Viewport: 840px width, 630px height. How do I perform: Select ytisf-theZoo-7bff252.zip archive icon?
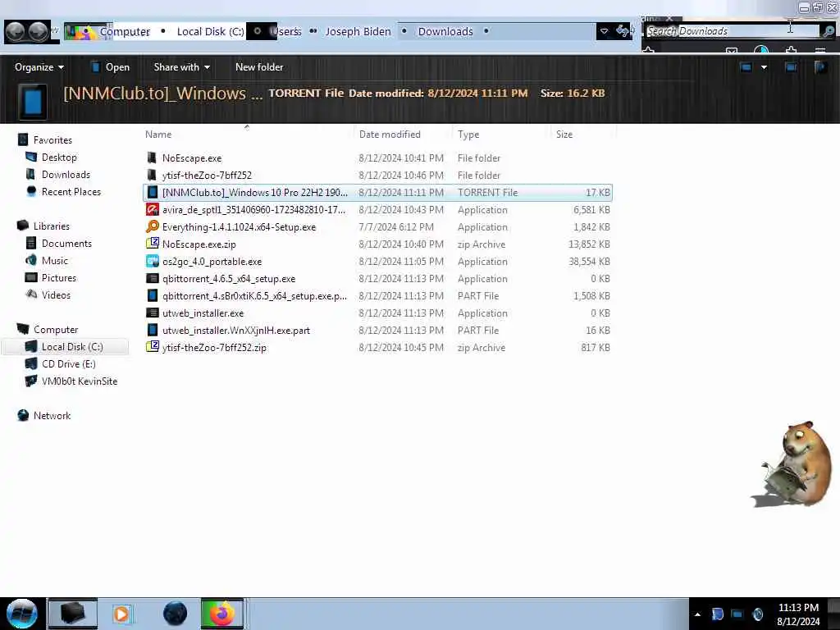(152, 347)
